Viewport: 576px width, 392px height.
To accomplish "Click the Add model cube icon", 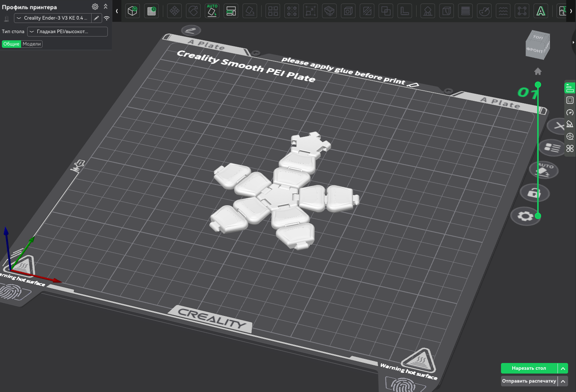I will tap(132, 11).
